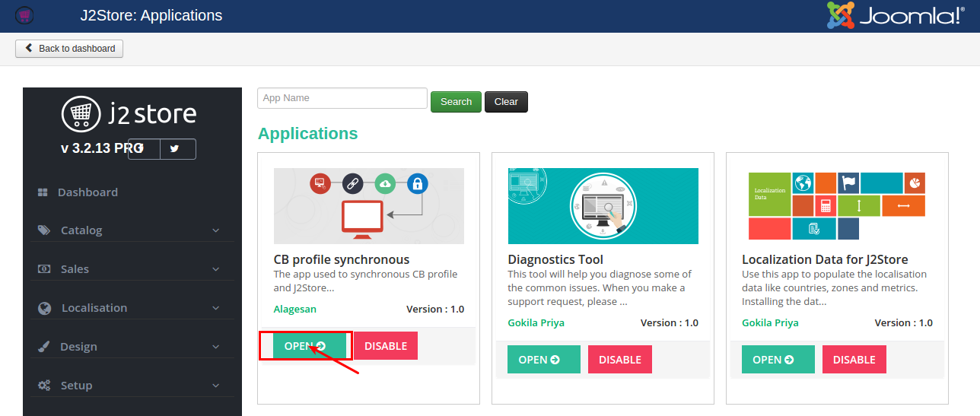Image resolution: width=980 pixels, height=416 pixels.
Task: Click the green Search button
Action: point(456,102)
